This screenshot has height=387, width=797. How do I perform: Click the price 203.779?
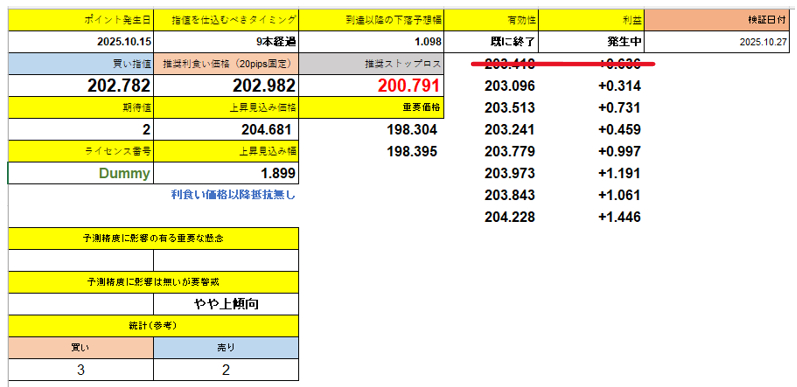click(x=510, y=152)
